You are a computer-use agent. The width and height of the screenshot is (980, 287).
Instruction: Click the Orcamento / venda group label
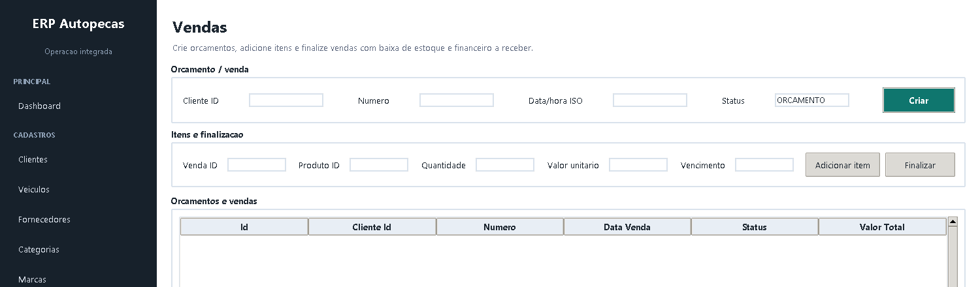click(x=210, y=69)
